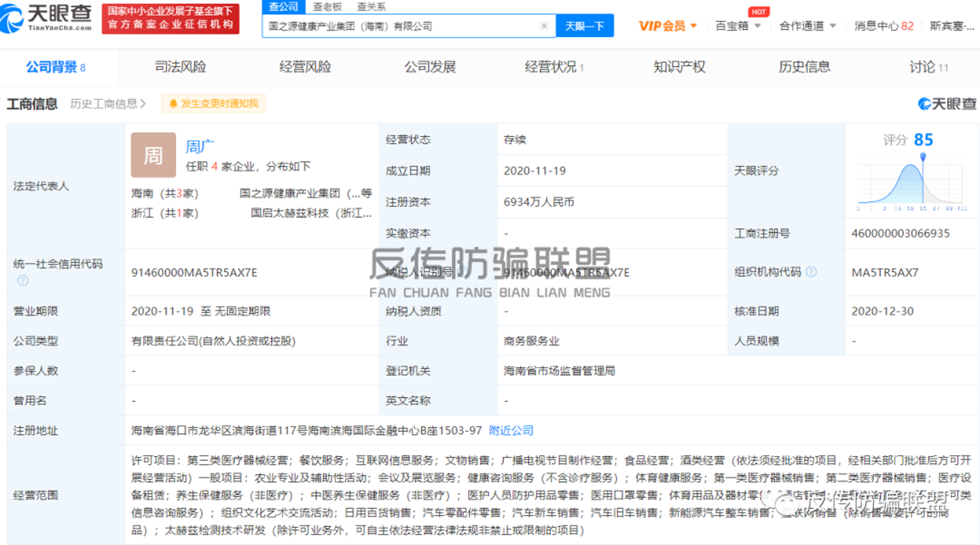Click the 国之源健康产业集团 company link

pyautogui.click(x=305, y=193)
